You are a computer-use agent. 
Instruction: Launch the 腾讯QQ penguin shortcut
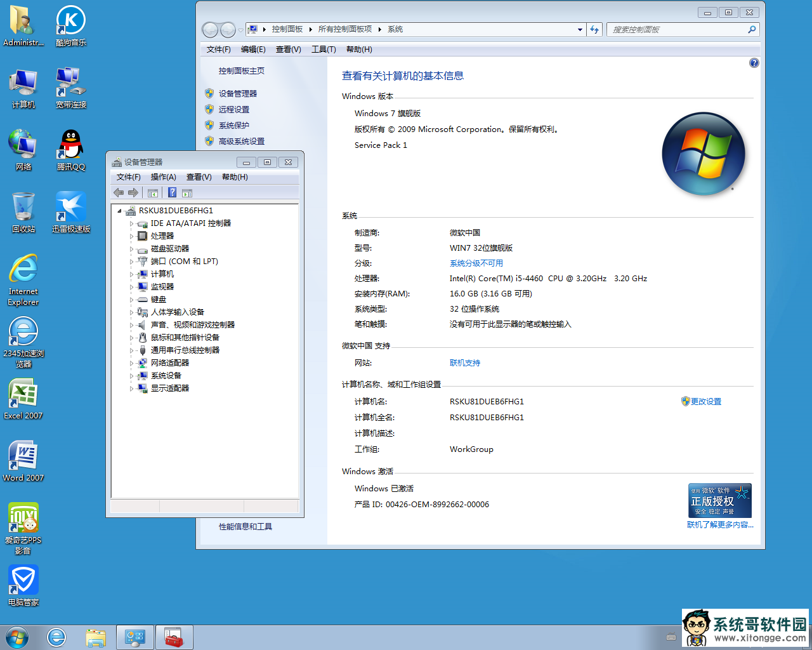71,150
